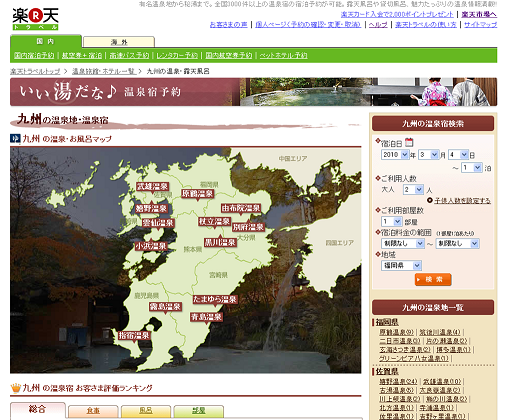508x420 pixels.
Task: Select 雲仙温泉 marker on the map
Action: (x=158, y=223)
